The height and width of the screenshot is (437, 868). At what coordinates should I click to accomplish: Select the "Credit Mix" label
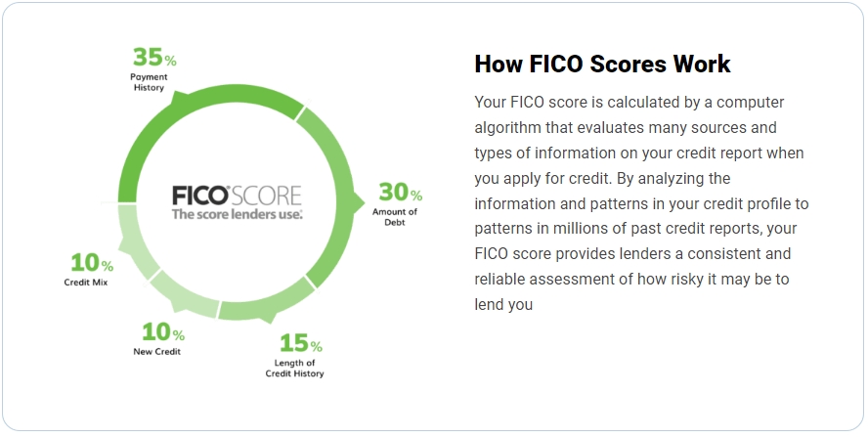(x=85, y=282)
